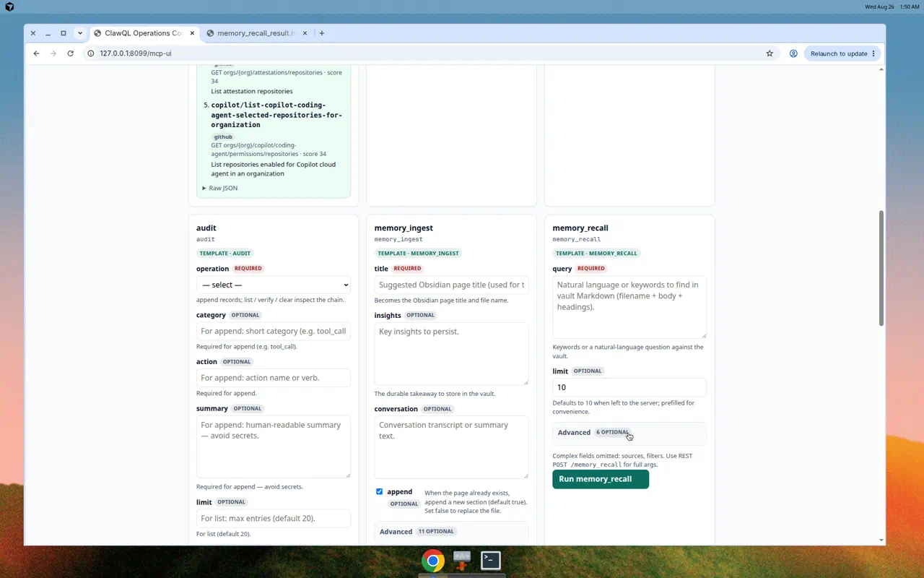This screenshot has width=924, height=578.
Task: Bookmark this page with the star icon
Action: click(770, 53)
